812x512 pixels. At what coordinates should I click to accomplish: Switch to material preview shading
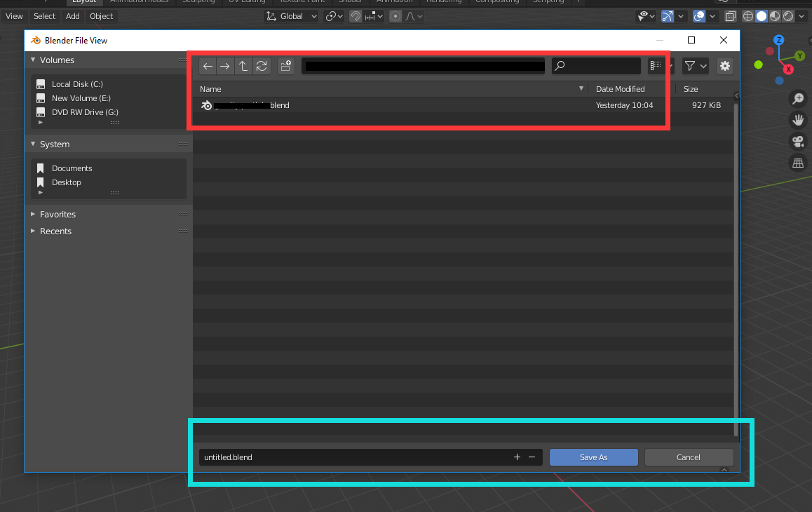point(775,16)
